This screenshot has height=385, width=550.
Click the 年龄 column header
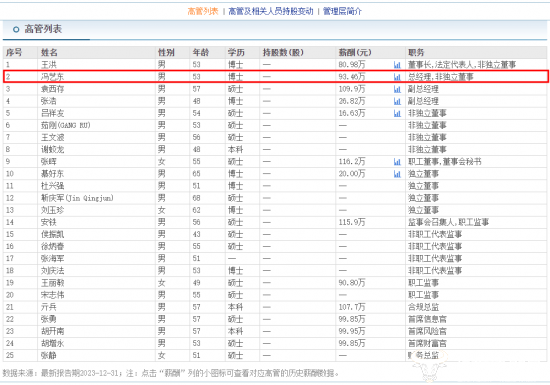coord(201,53)
